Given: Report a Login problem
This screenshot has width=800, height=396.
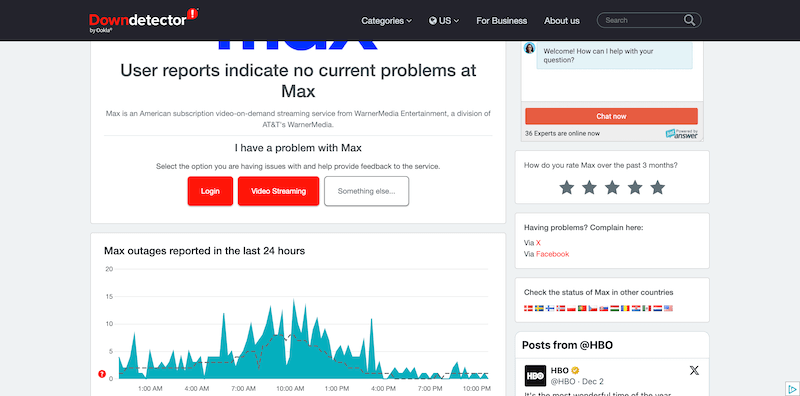Looking at the screenshot, I should point(210,191).
